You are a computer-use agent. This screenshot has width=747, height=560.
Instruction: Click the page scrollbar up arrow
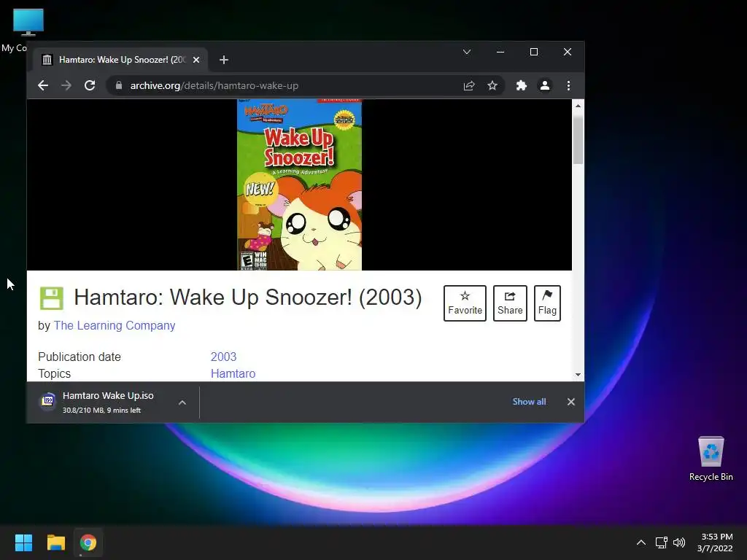click(x=578, y=106)
